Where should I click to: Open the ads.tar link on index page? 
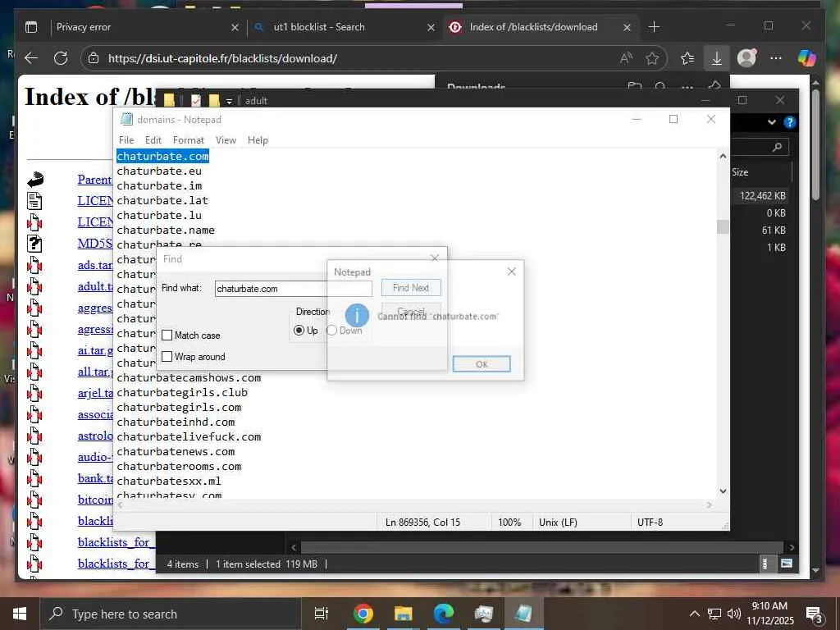point(95,265)
